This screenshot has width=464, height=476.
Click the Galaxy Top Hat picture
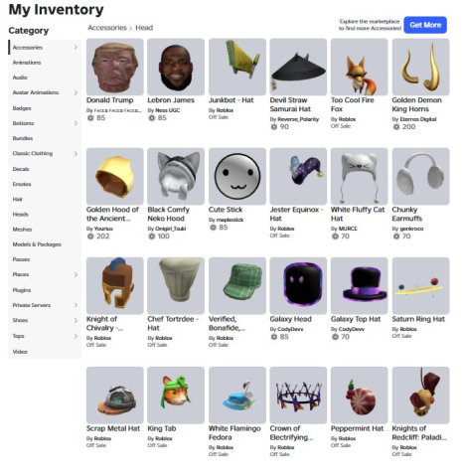point(360,285)
